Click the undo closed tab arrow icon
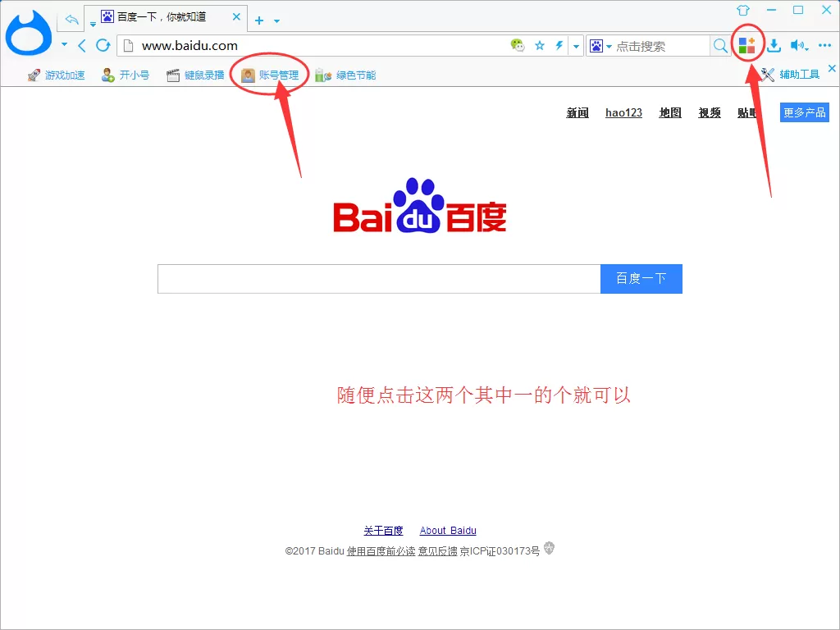 point(72,20)
